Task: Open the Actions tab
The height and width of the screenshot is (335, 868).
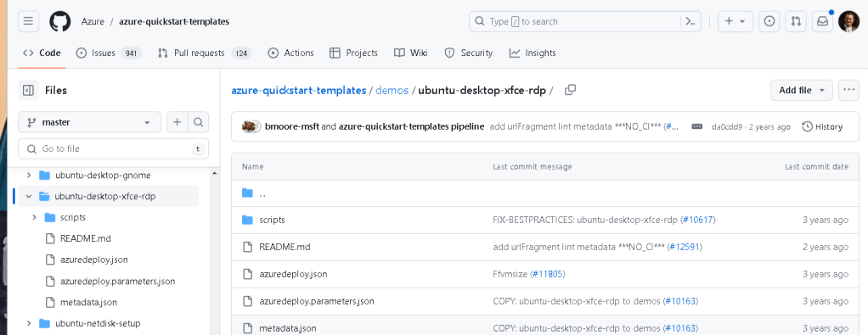Action: point(290,53)
